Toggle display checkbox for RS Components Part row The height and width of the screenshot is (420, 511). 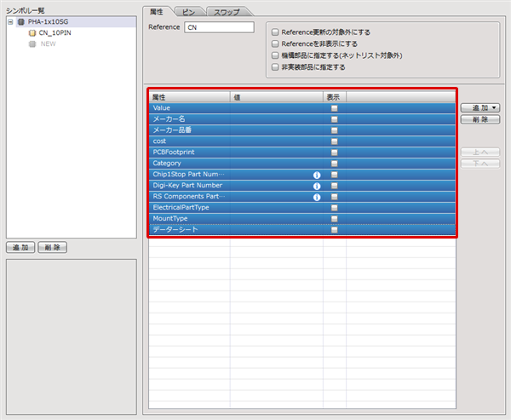point(335,197)
